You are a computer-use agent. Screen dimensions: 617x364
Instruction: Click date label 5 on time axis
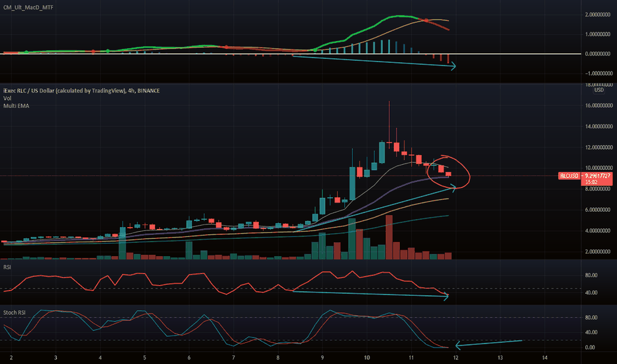[x=144, y=358]
